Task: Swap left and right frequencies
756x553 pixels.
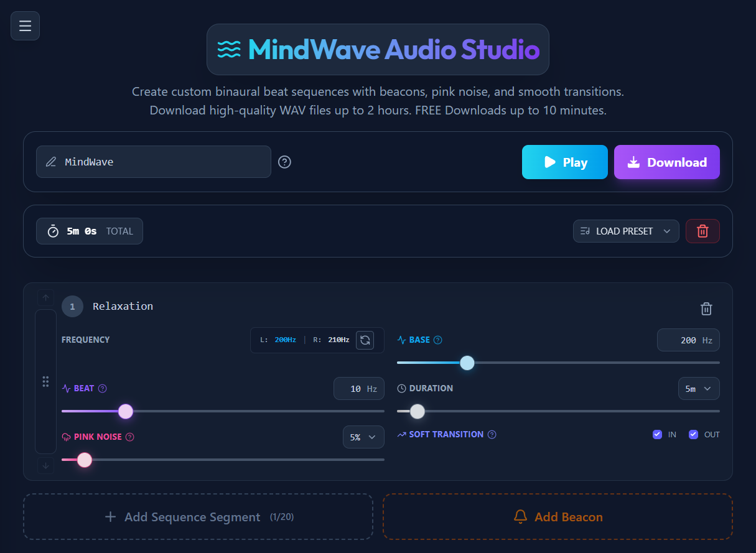Action: (x=365, y=340)
